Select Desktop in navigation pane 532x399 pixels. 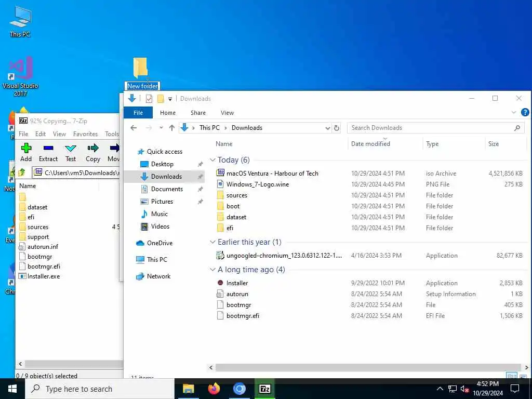[x=162, y=164]
